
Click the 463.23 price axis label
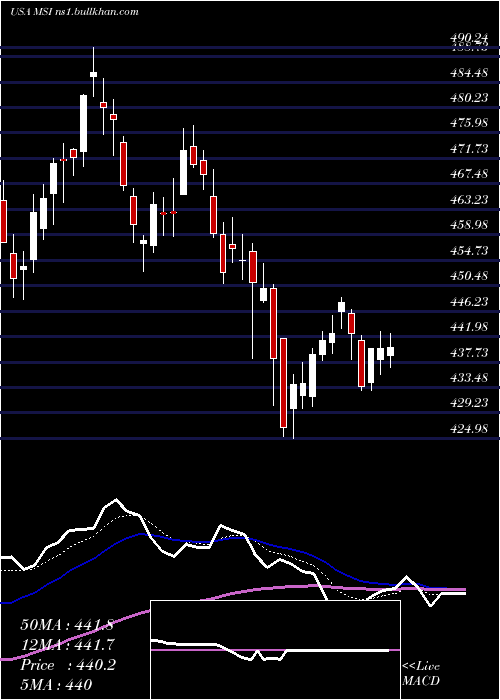click(469, 200)
